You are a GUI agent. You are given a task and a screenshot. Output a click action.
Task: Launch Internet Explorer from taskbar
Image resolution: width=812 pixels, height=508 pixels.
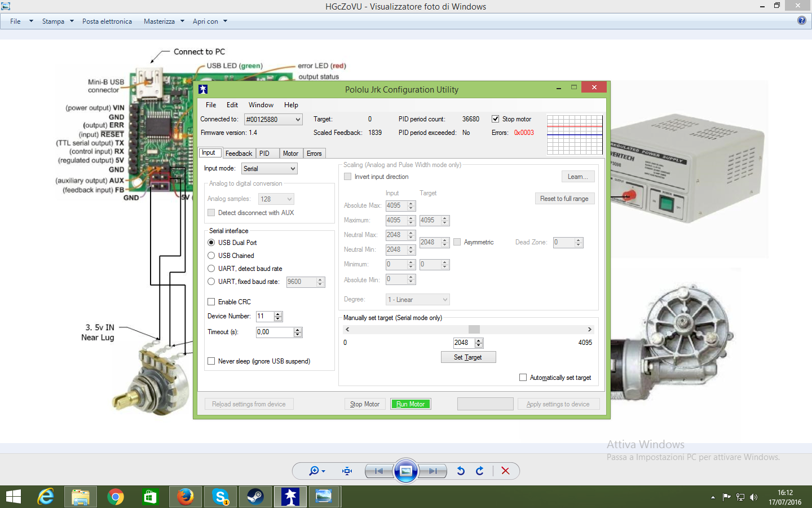(46, 497)
